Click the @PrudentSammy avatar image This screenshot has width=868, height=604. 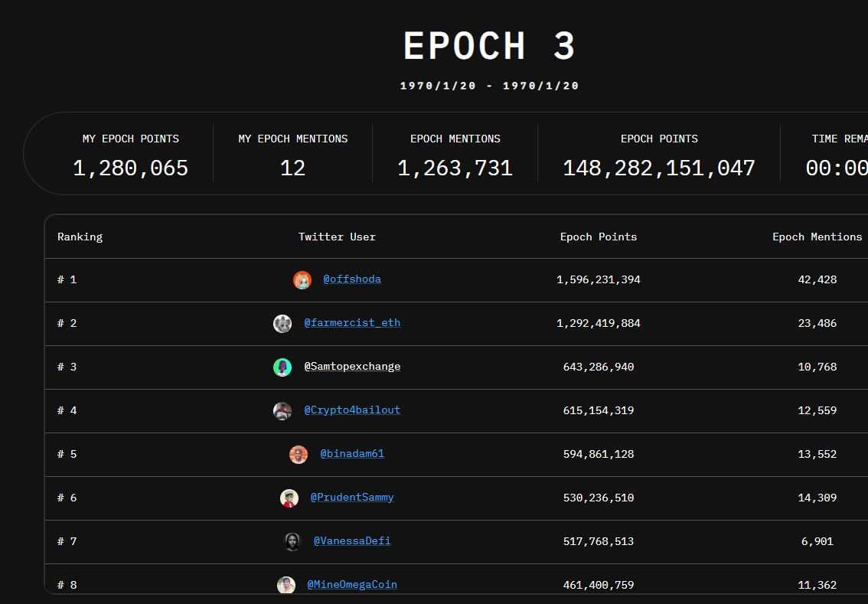pyautogui.click(x=289, y=498)
